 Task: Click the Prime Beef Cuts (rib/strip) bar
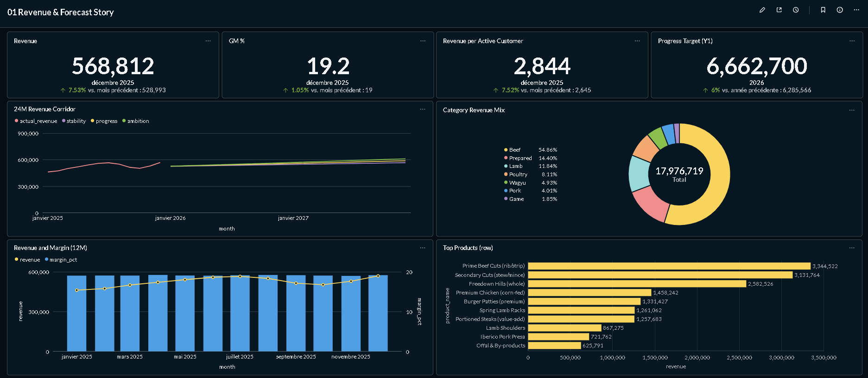(x=669, y=266)
